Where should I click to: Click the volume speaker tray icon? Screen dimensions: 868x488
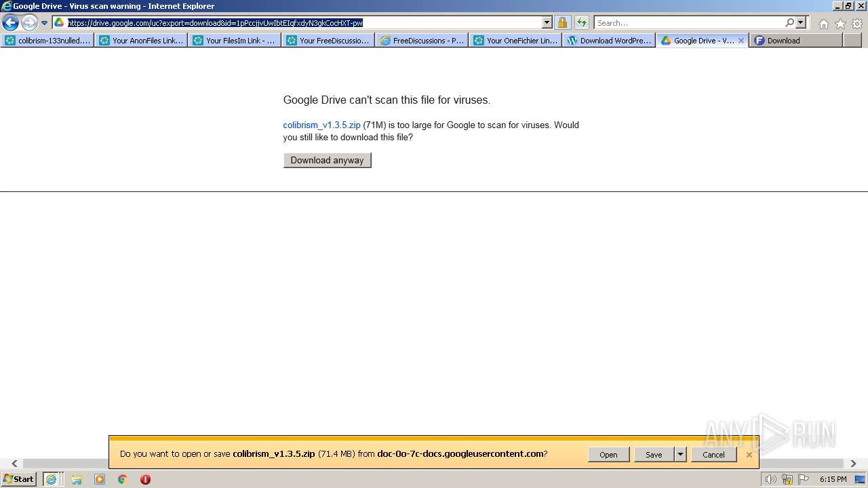coord(770,479)
